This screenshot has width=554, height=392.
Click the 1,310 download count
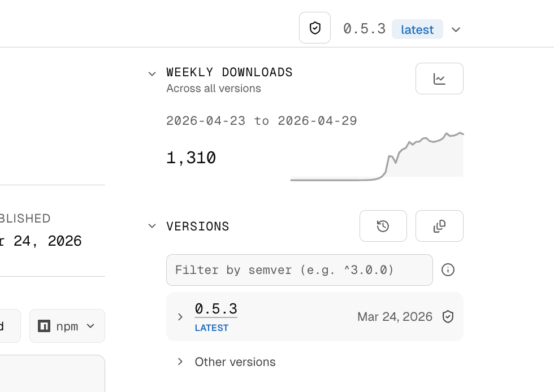191,158
